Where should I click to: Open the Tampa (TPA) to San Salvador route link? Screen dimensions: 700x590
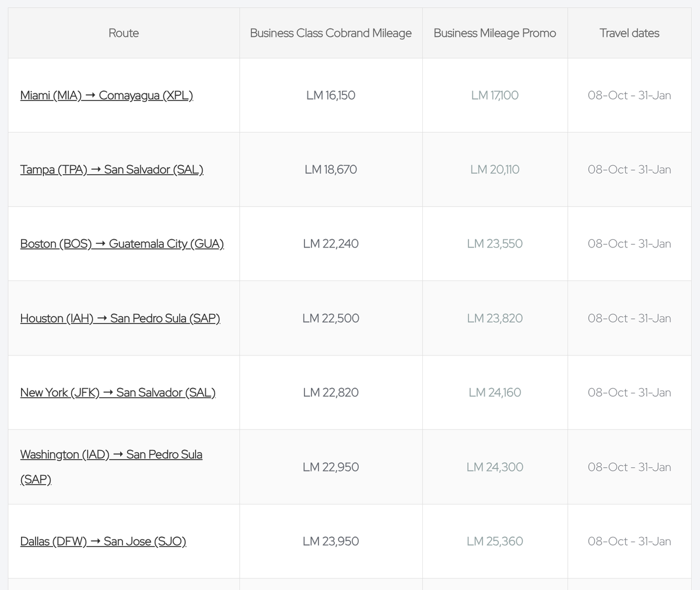click(111, 169)
